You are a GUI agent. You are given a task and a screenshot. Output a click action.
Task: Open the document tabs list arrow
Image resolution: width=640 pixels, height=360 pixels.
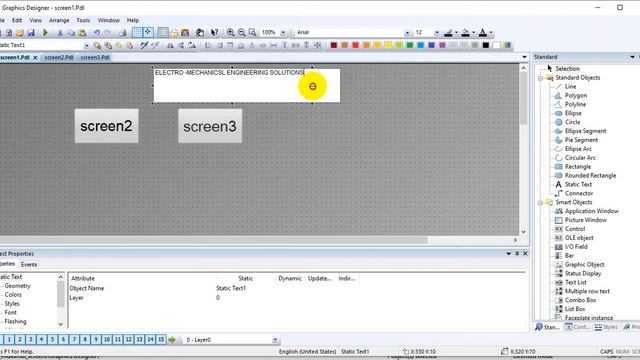click(524, 57)
